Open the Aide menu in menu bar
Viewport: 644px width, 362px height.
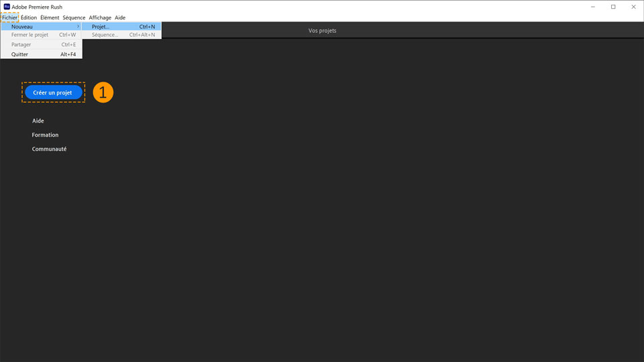point(120,17)
